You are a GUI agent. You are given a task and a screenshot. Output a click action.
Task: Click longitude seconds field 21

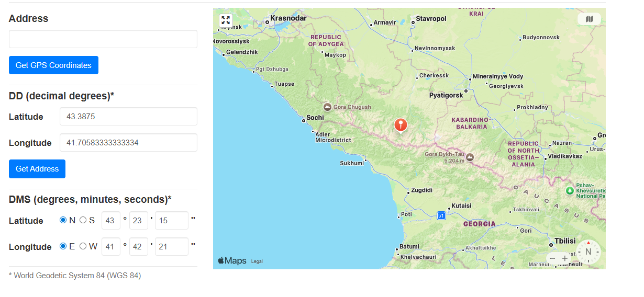pos(172,246)
